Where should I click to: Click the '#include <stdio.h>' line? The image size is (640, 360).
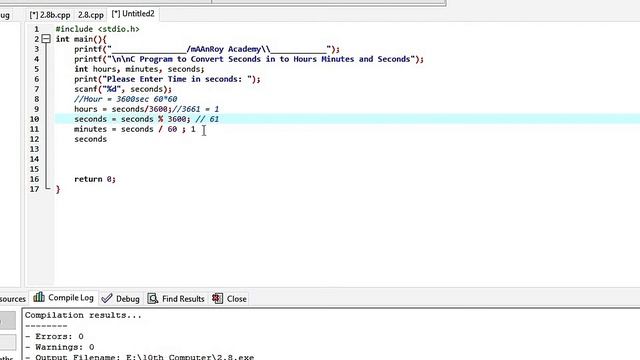98,29
